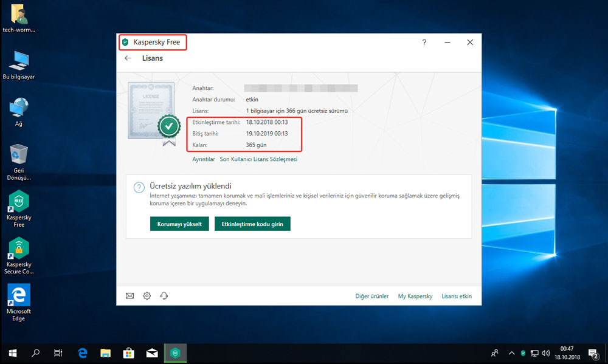Click the envelope notifications icon
This screenshot has height=364, width=608.
pos(130,296)
